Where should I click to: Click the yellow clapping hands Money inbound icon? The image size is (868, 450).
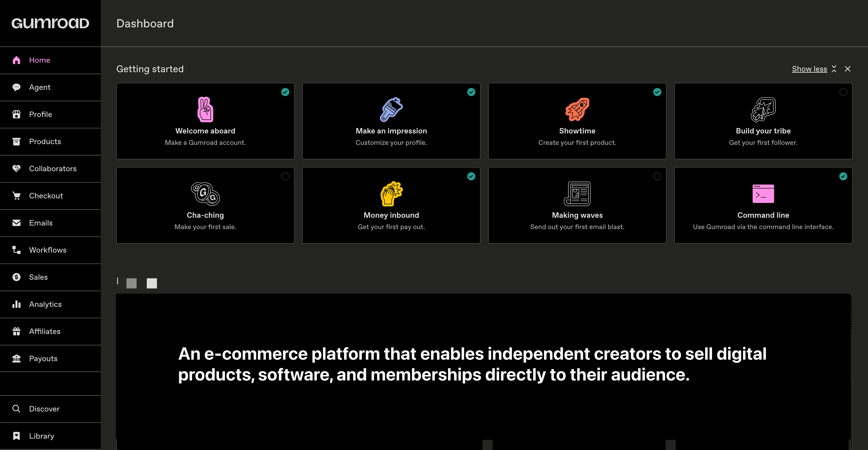coord(391,194)
